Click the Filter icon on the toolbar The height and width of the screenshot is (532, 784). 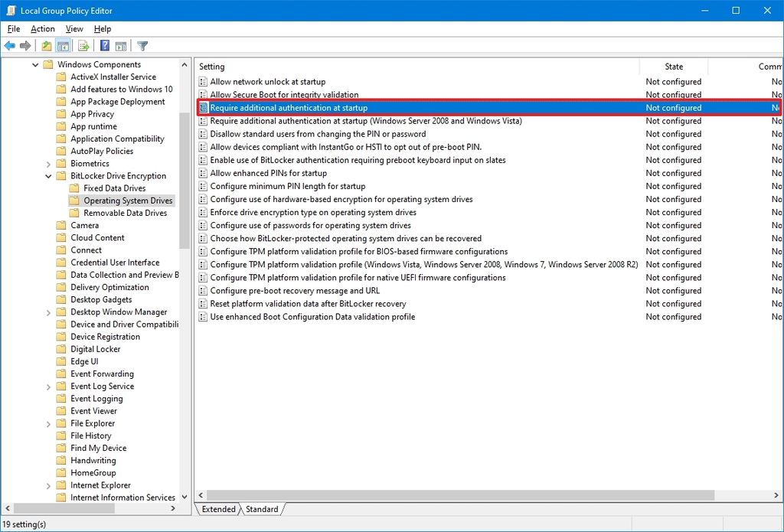[142, 45]
